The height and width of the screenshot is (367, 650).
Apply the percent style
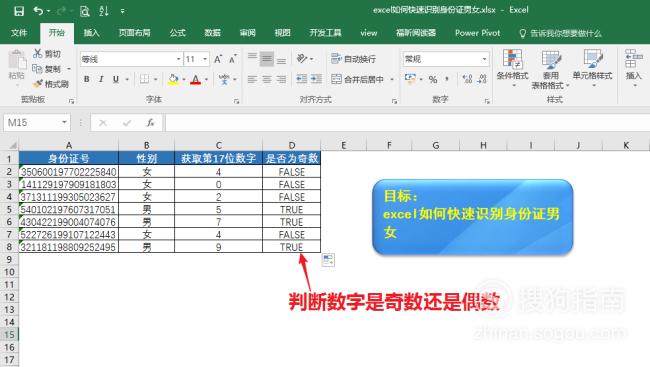[x=433, y=79]
